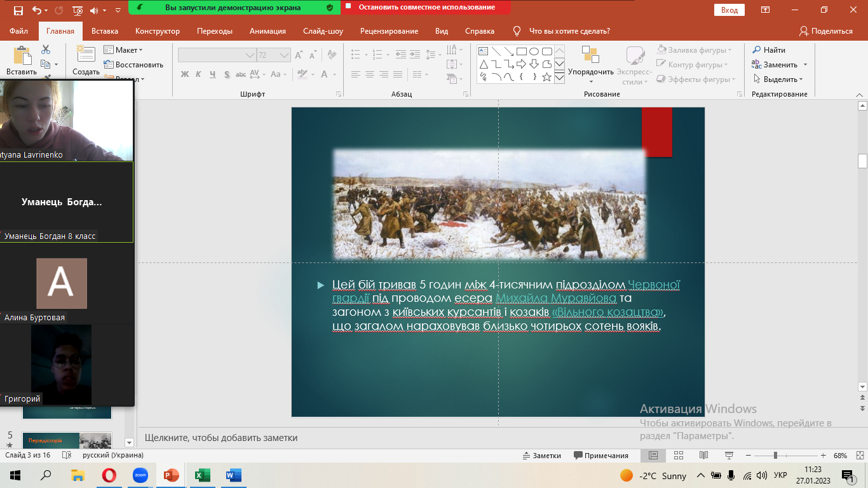Click Restore (Восстановить) slide button

pos(133,64)
